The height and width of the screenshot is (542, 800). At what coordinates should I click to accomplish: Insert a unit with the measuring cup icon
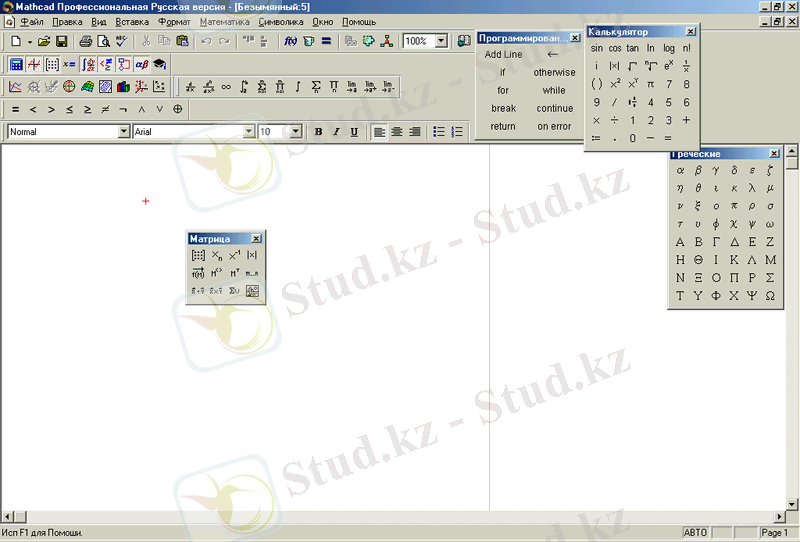pos(309,41)
